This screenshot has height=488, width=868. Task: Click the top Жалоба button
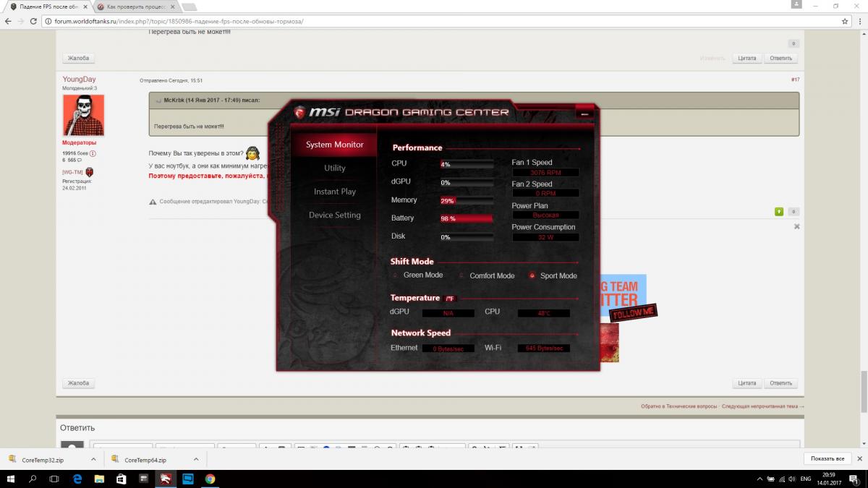[x=78, y=58]
